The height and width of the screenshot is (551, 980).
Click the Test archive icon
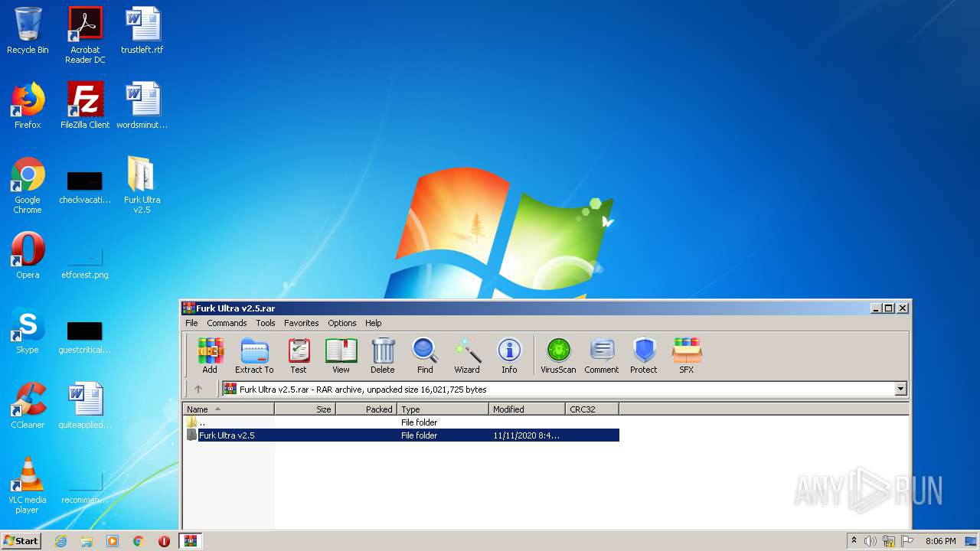[299, 356]
